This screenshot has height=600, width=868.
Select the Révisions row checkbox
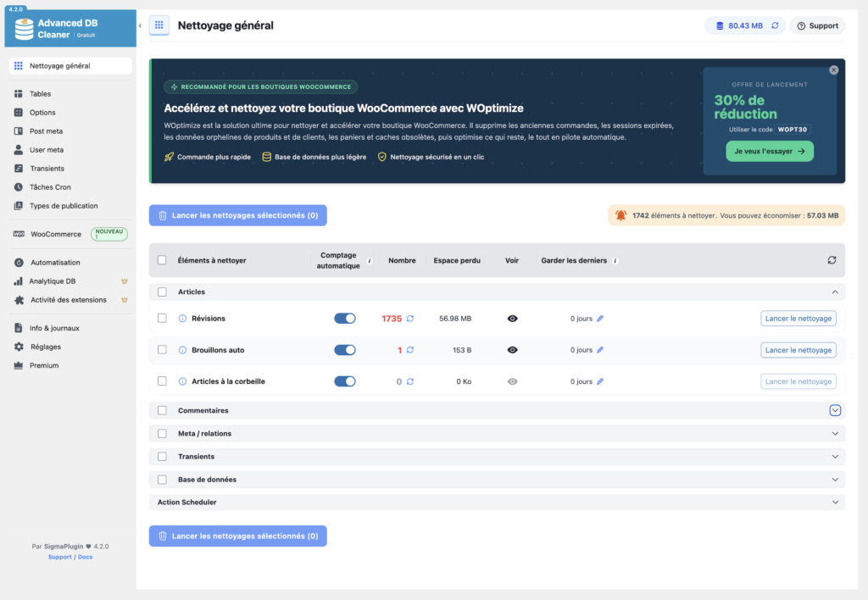tap(162, 319)
